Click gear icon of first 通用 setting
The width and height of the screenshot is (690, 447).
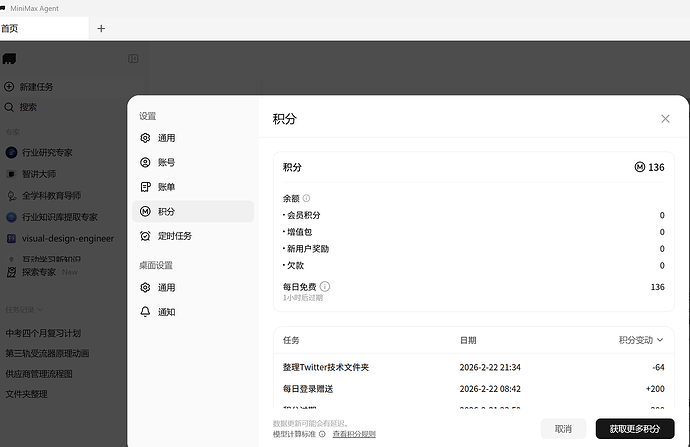tap(145, 138)
